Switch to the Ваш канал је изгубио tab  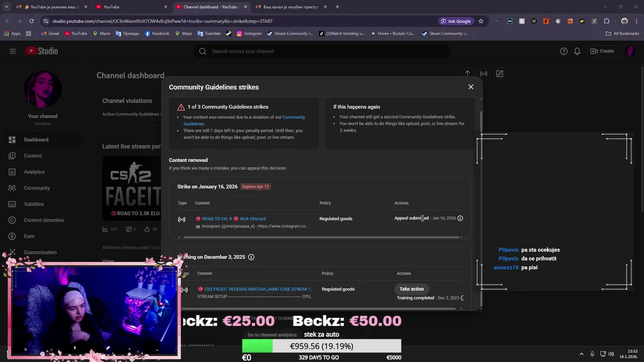click(x=290, y=7)
